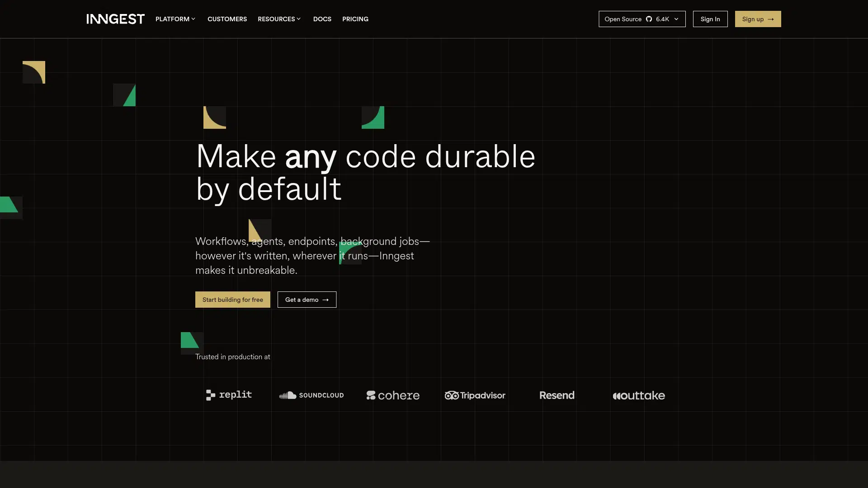Click the Sign up button
This screenshot has width=868, height=488.
[758, 19]
